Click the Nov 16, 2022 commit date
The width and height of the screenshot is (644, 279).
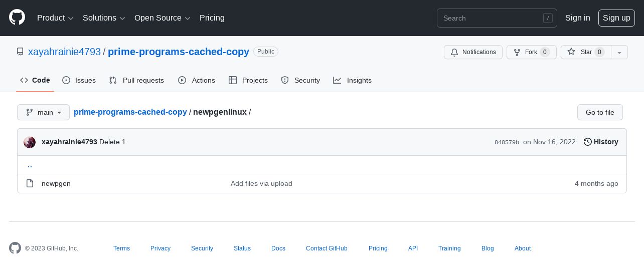pos(549,142)
